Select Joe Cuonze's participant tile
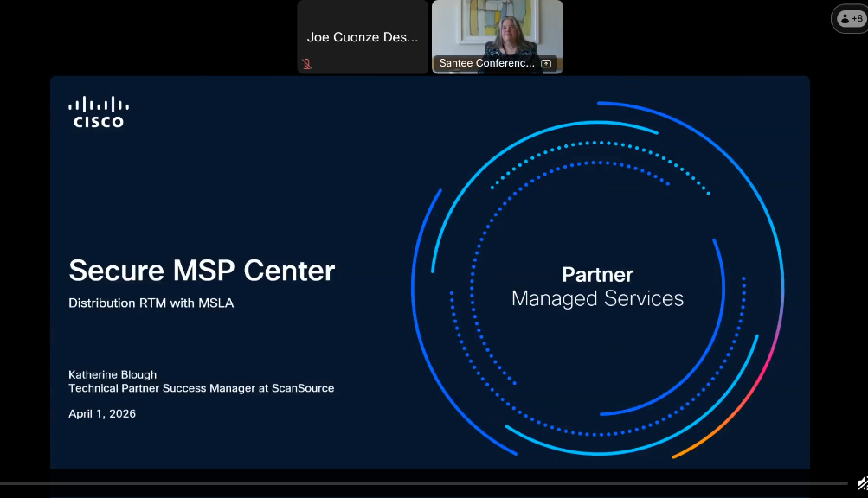Screen dimensions: 868x498 click(363, 36)
